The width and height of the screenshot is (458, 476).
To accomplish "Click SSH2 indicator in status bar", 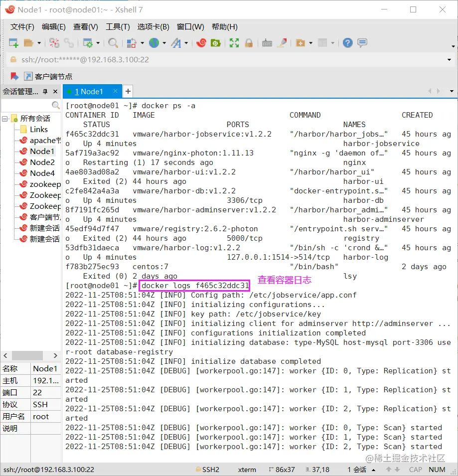I will click(208, 470).
